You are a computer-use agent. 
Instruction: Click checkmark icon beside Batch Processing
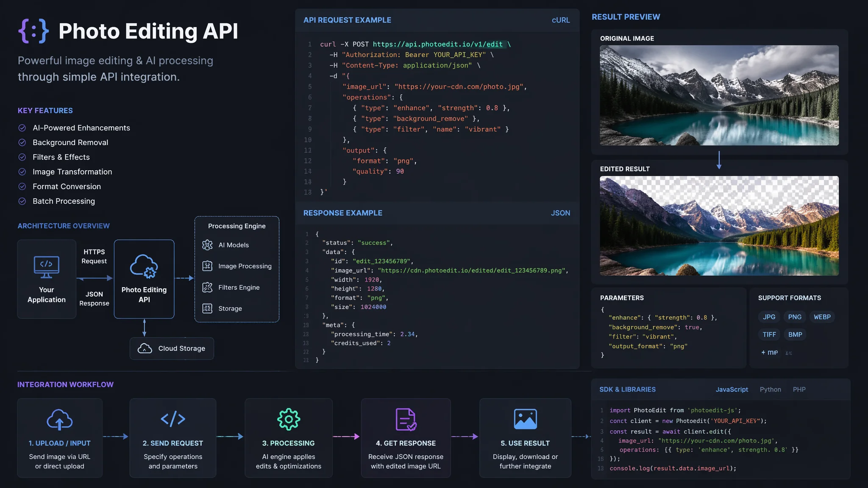point(22,201)
